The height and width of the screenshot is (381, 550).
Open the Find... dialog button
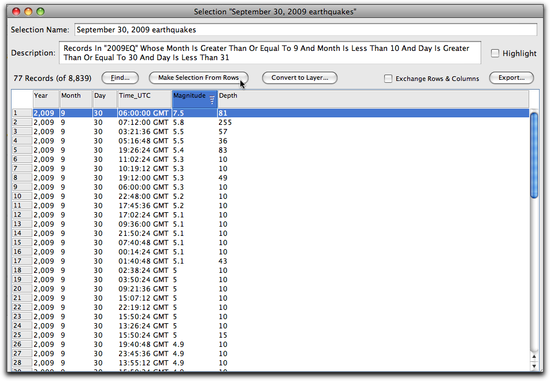tap(120, 78)
